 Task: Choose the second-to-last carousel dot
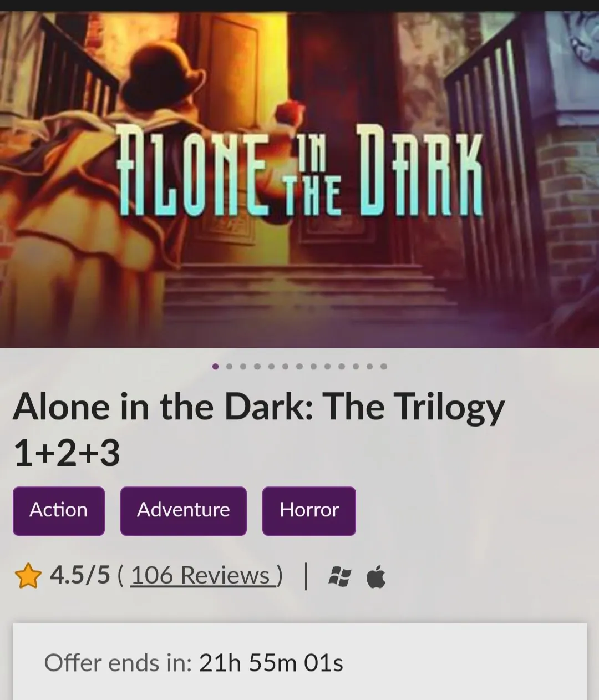(x=370, y=366)
